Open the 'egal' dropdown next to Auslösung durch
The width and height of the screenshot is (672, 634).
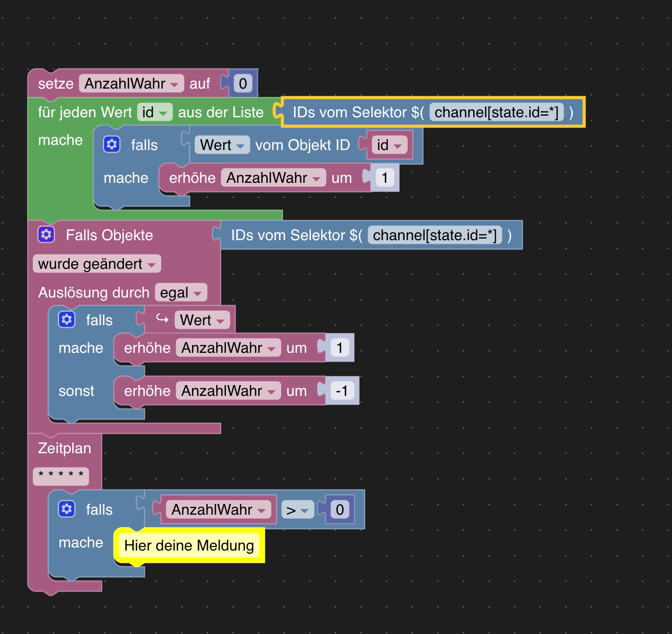click(x=181, y=292)
